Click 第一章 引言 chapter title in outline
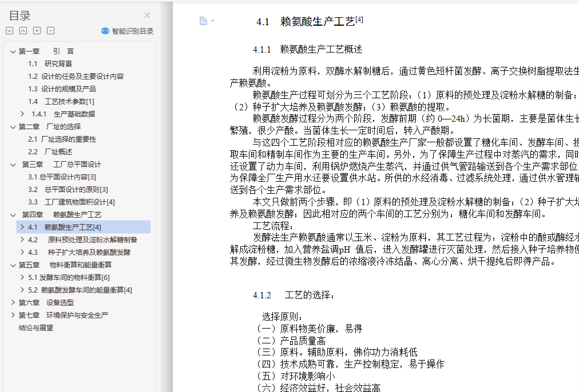The height and width of the screenshot is (392, 579). (46, 51)
